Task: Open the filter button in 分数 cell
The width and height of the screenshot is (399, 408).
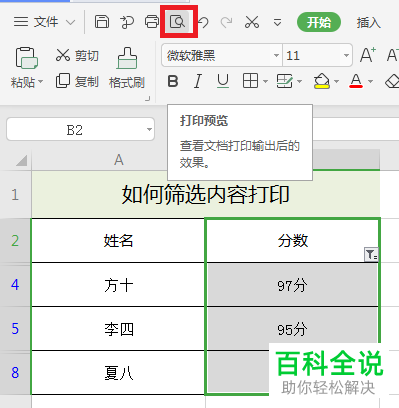Action: click(x=371, y=255)
